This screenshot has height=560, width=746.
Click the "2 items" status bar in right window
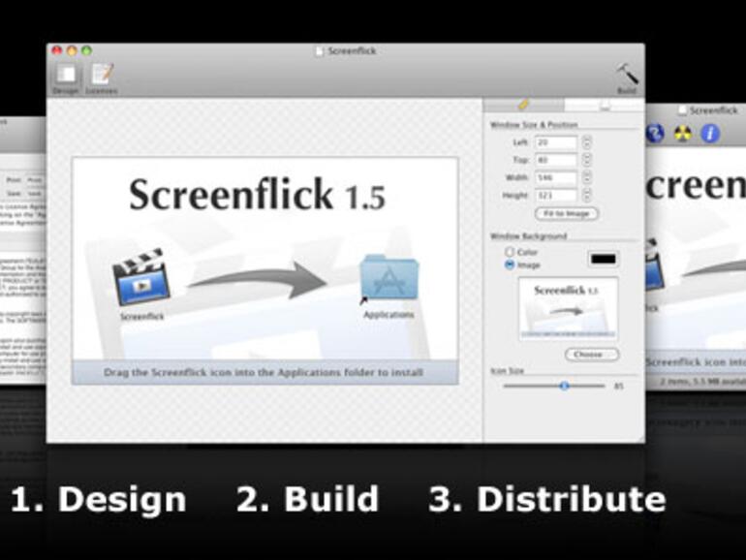coord(697,382)
